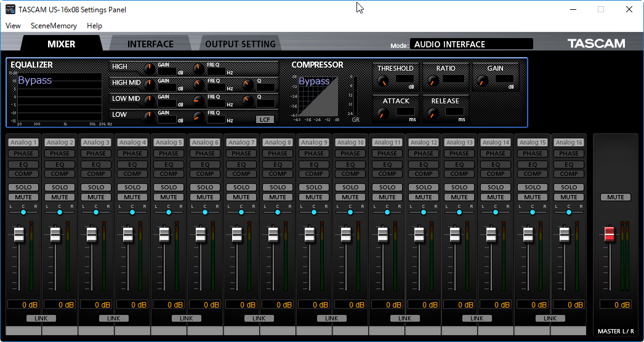Click the compressor RATIO knob
The image size is (644, 342).
(432, 80)
